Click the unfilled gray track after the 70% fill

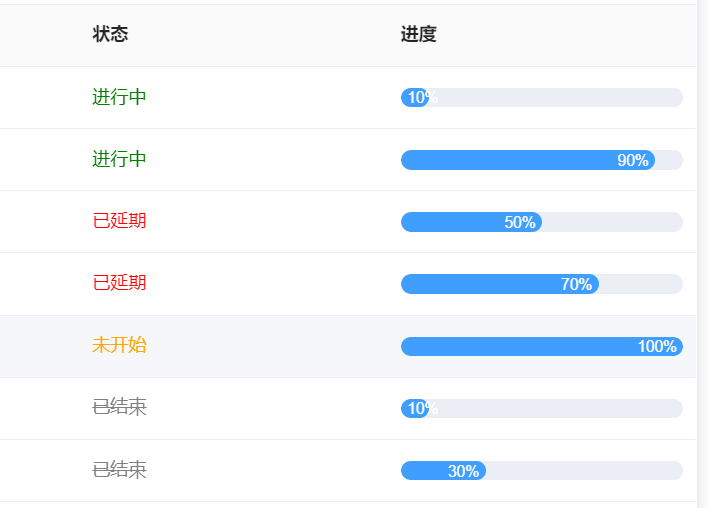[x=640, y=284]
